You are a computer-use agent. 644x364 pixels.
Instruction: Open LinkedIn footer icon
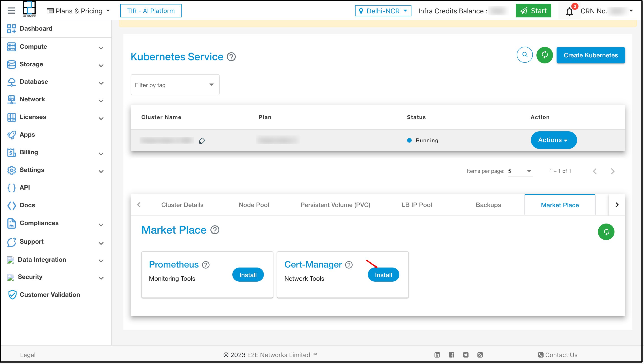pos(437,355)
